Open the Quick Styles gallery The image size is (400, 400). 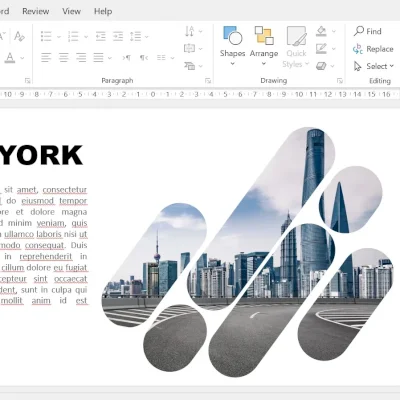pyautogui.click(x=296, y=47)
